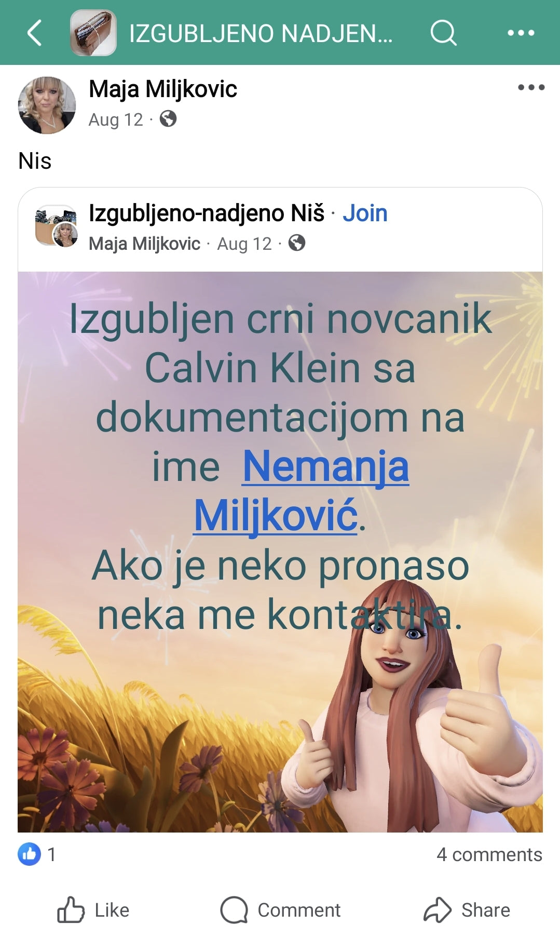View who liked via blue thumbs-up icon

pyautogui.click(x=29, y=854)
